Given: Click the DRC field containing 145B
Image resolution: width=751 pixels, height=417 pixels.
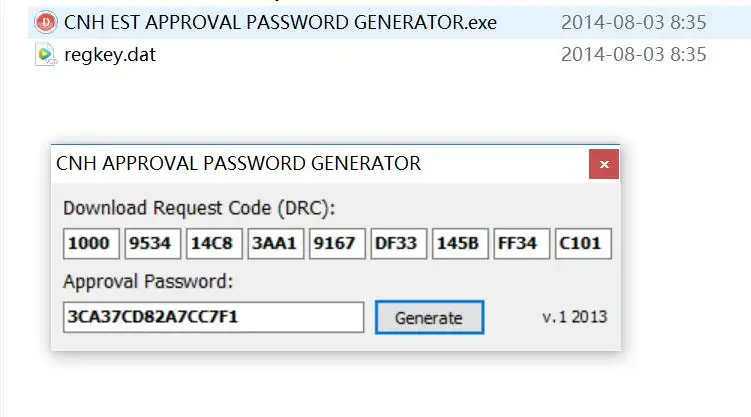Looking at the screenshot, I should point(460,244).
